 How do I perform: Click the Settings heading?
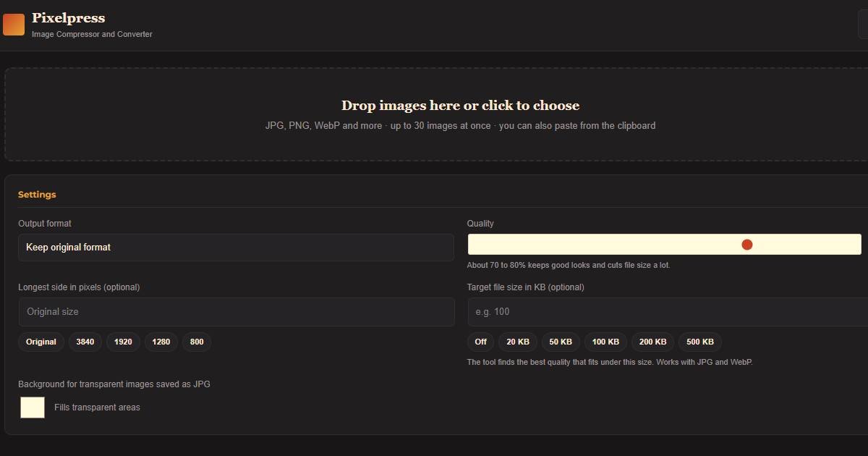click(x=37, y=195)
